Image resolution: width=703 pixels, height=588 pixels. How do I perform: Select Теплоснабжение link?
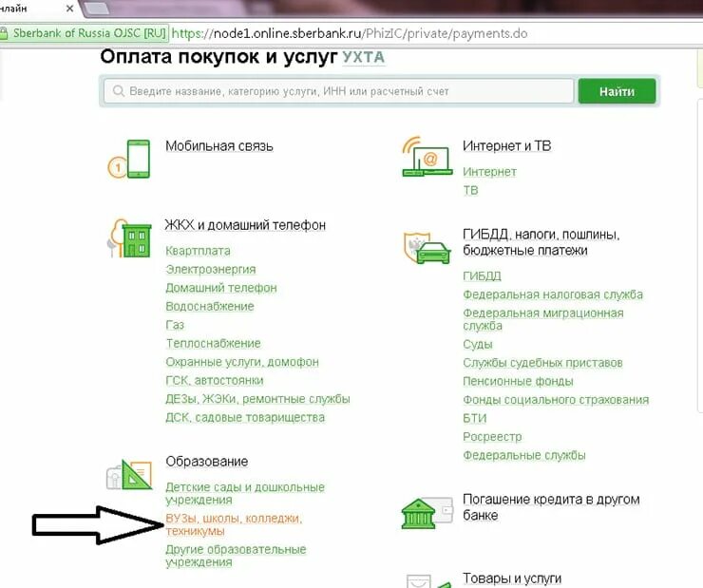213,343
